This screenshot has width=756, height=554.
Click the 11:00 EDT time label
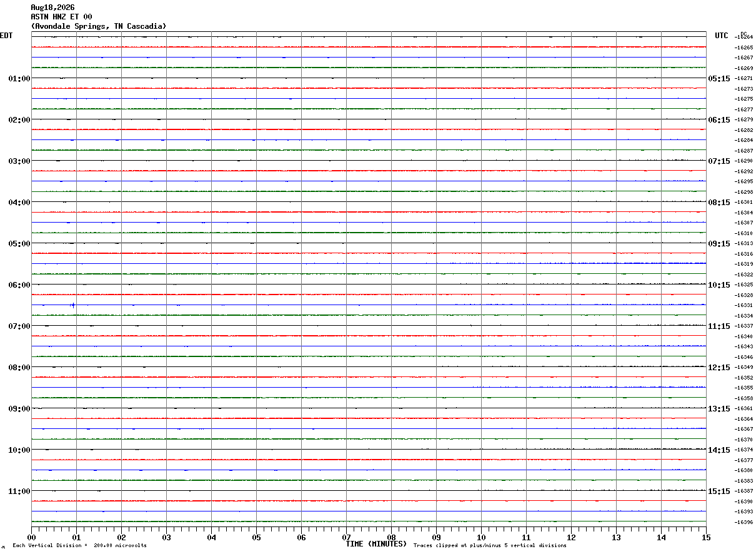19,491
